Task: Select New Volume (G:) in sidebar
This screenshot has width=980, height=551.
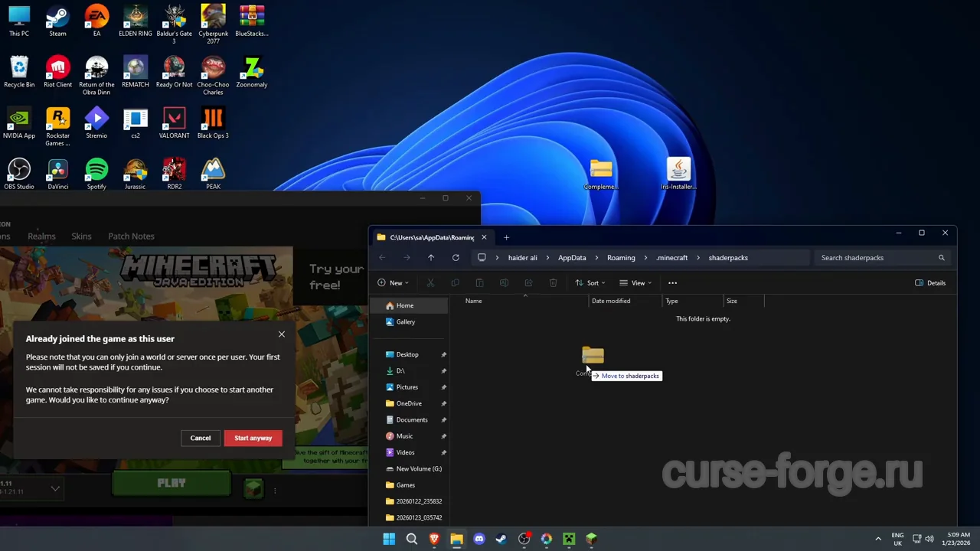Action: (x=411, y=469)
